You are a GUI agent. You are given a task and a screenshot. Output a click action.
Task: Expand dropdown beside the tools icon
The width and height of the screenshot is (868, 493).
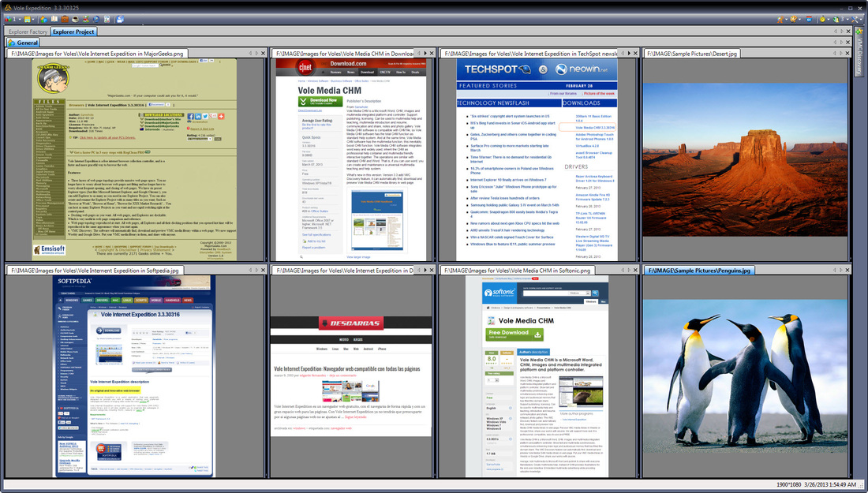861,20
